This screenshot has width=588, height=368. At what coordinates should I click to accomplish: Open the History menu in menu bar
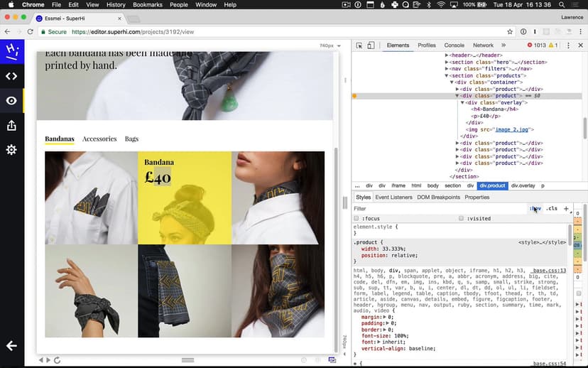tap(116, 5)
